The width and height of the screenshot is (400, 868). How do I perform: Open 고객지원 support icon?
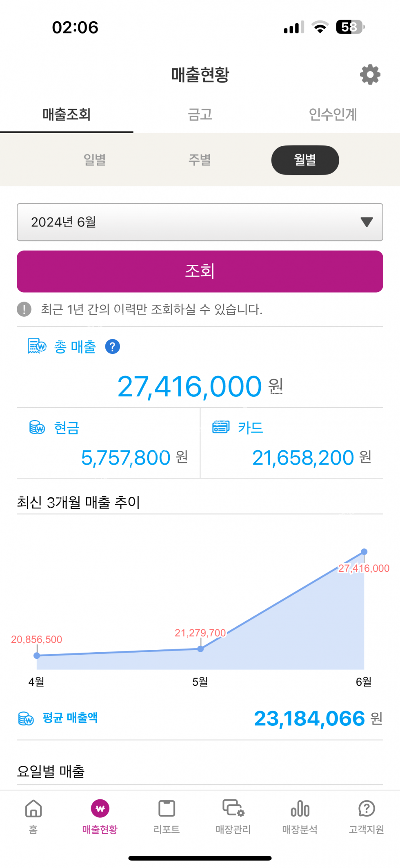click(x=367, y=809)
